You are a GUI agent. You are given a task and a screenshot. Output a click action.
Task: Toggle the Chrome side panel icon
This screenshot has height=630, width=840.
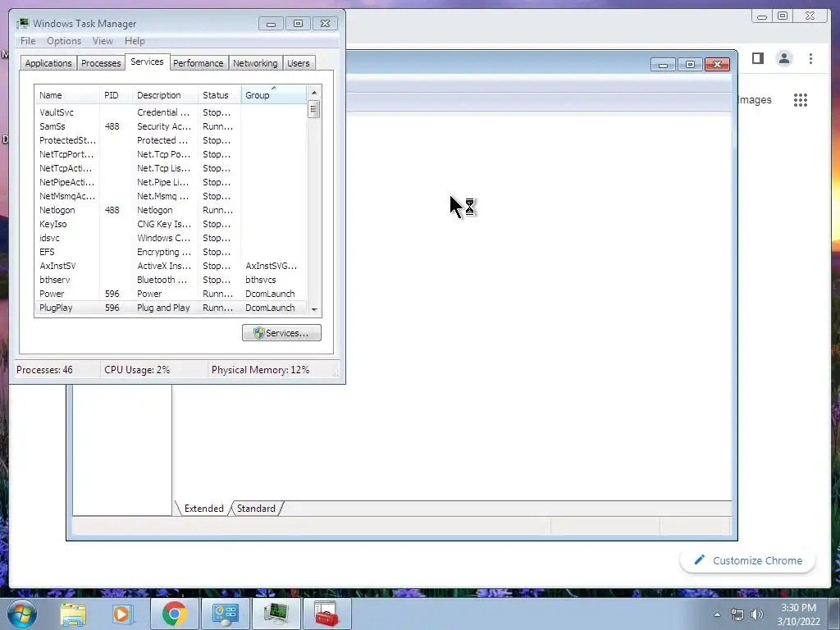[758, 58]
